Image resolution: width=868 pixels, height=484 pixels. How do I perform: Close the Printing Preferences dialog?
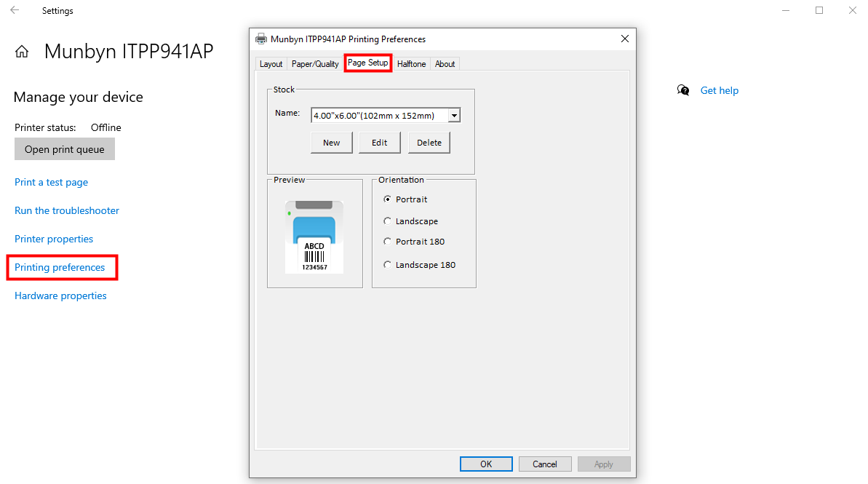tap(625, 39)
